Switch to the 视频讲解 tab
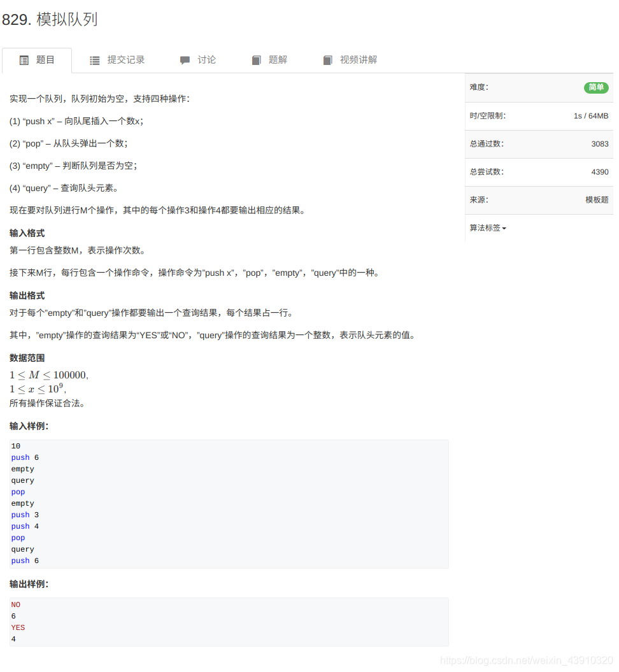Image resolution: width=619 pixels, height=672 pixels. (x=355, y=60)
